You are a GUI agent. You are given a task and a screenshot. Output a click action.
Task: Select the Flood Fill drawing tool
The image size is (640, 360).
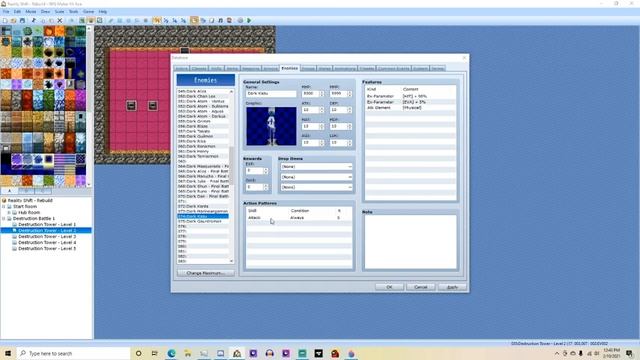tap(137, 20)
